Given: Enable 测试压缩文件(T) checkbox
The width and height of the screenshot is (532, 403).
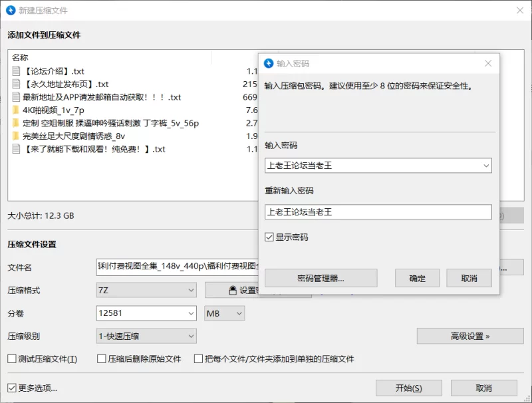Looking at the screenshot, I should point(12,358).
